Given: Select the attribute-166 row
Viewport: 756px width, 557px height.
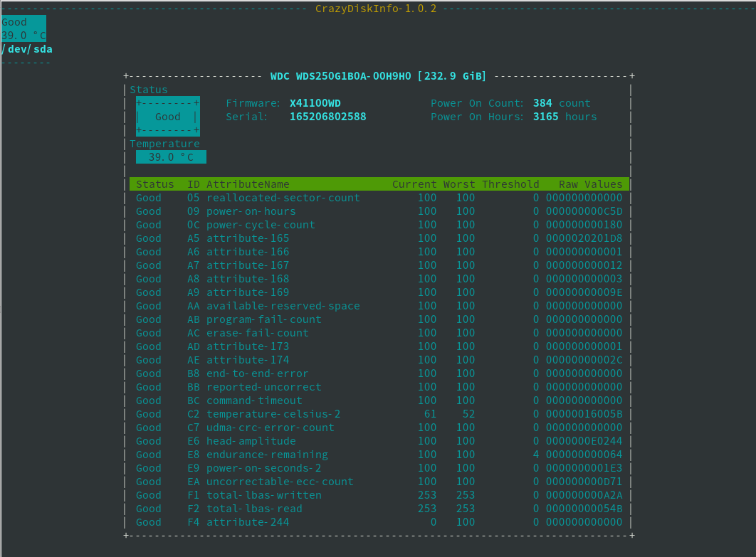Looking at the screenshot, I should click(x=379, y=252).
